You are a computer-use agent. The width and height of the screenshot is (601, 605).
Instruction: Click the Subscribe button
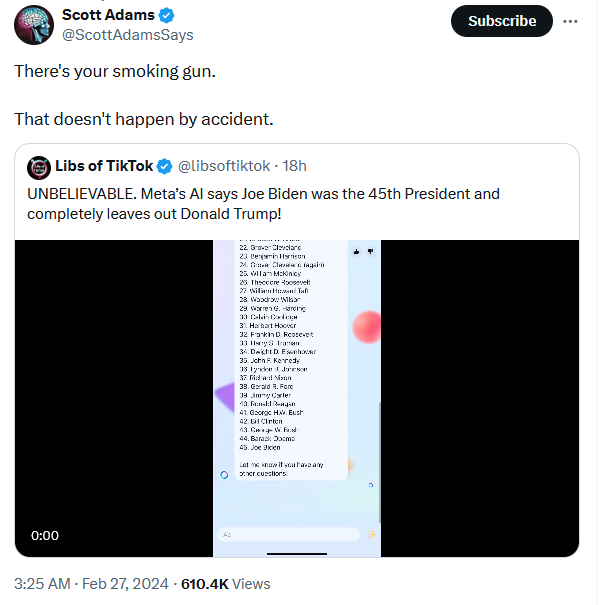click(502, 20)
